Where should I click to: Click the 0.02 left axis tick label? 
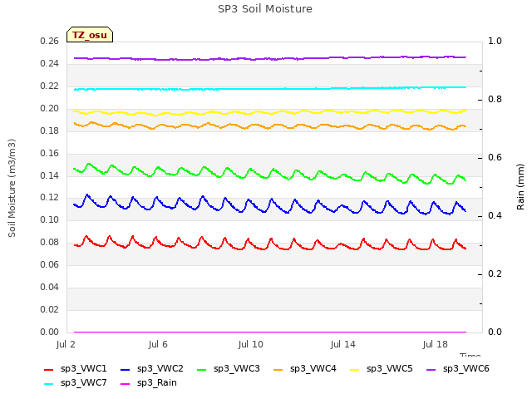click(x=50, y=309)
